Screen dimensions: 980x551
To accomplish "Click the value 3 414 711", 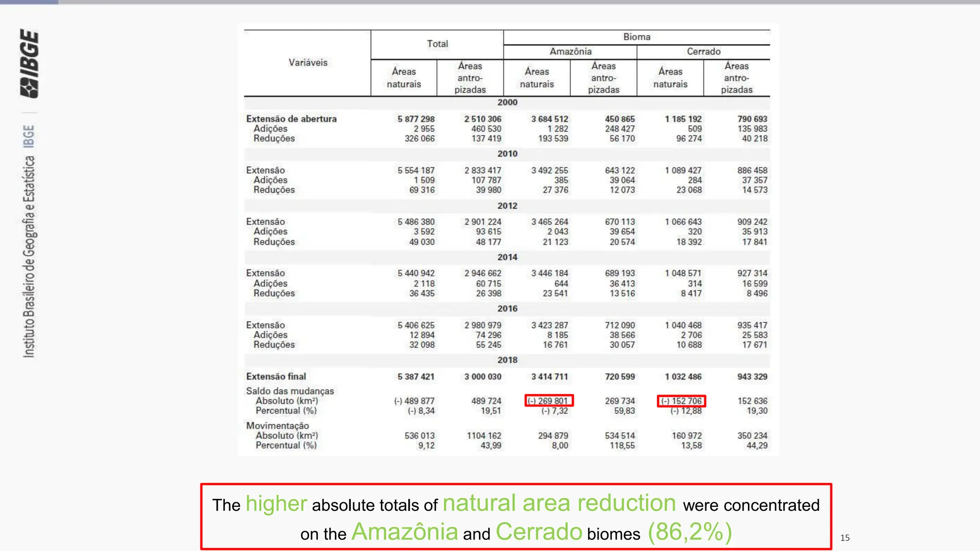I will [x=549, y=377].
